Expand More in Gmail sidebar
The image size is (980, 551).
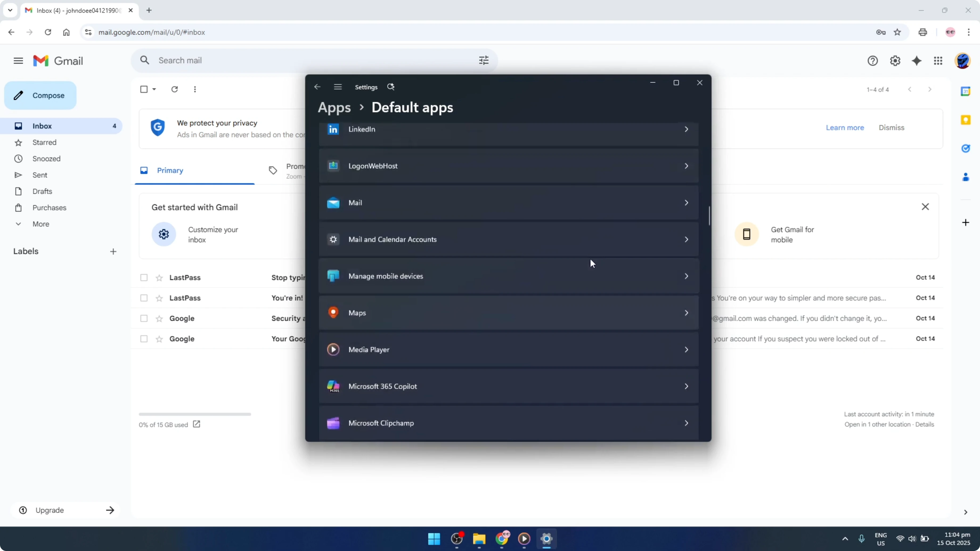41,224
